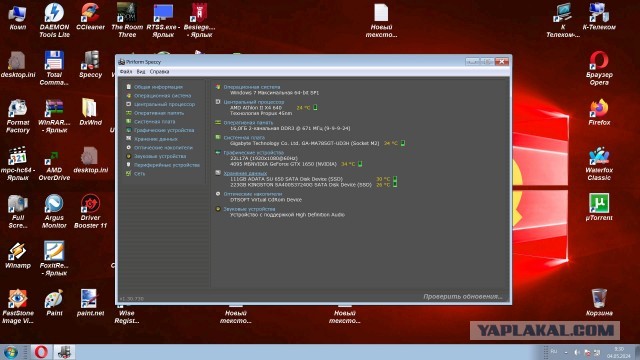Select the RTSS.exe shortcut icon
Viewport: 640px width, 360px height.
tap(163, 20)
